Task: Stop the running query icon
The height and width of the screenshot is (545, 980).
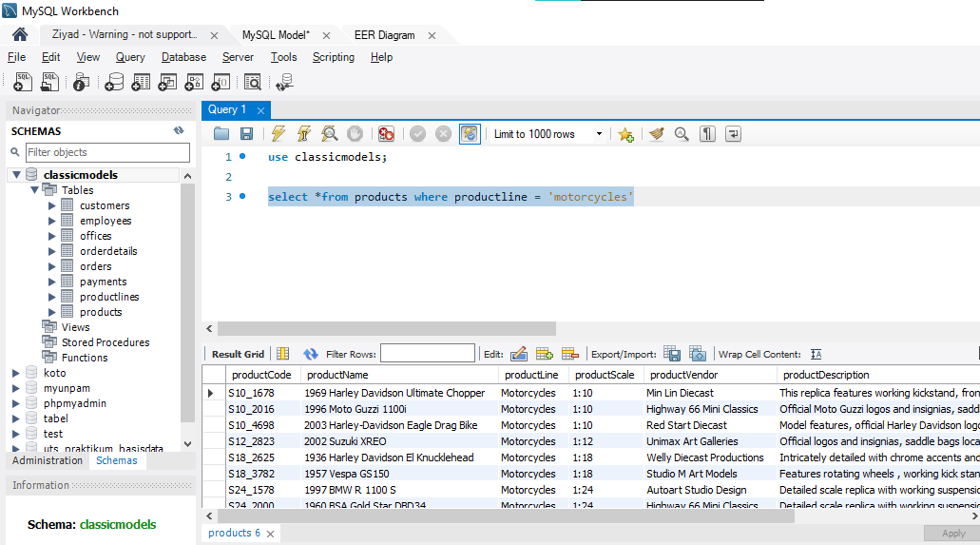Action: (x=355, y=133)
